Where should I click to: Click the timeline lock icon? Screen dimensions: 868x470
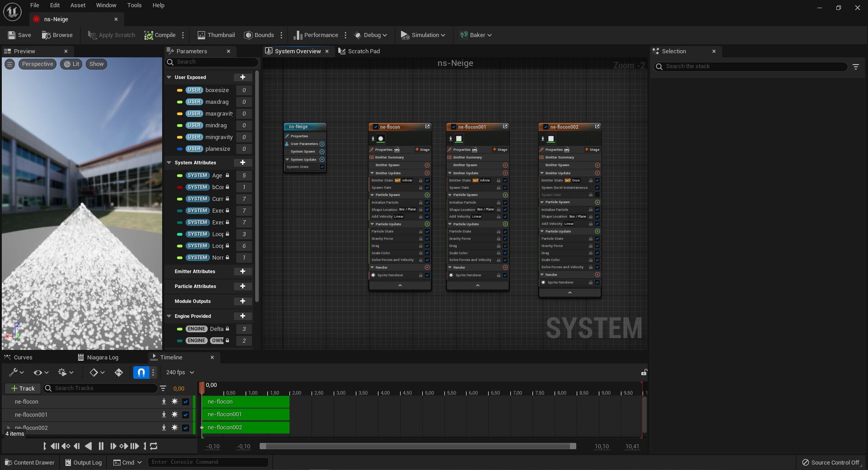[644, 372]
